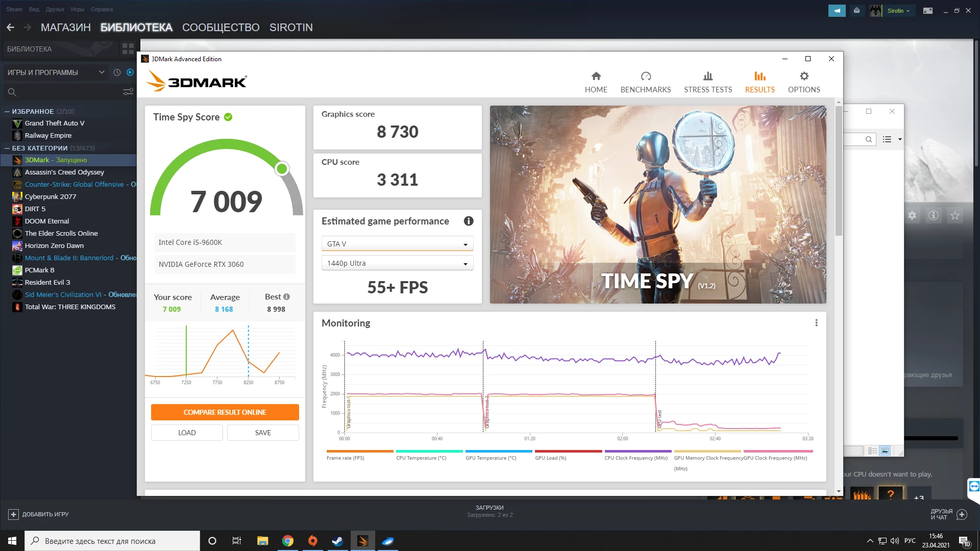Switch Steam to Big Picture mode
Viewport: 980px width, 551px height.
tap(928, 11)
